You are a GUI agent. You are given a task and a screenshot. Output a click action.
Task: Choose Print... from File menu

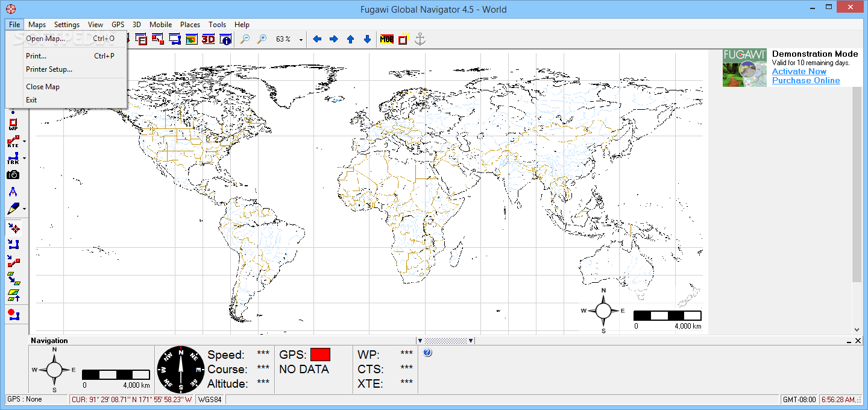[66, 56]
